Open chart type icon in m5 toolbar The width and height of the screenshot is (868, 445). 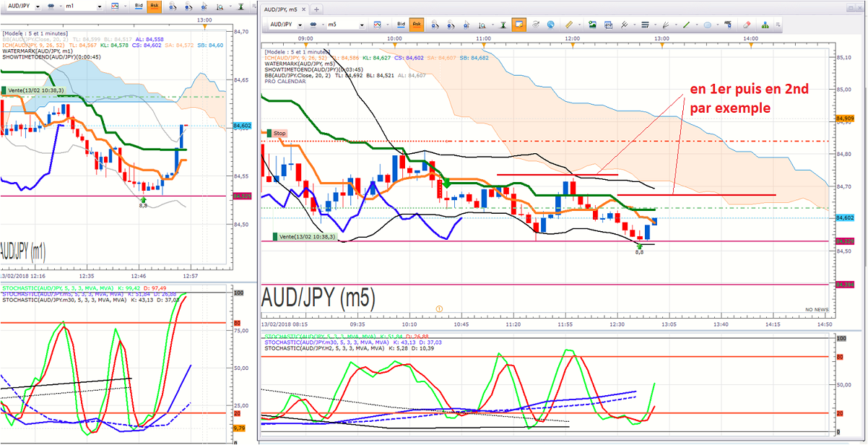point(377,25)
